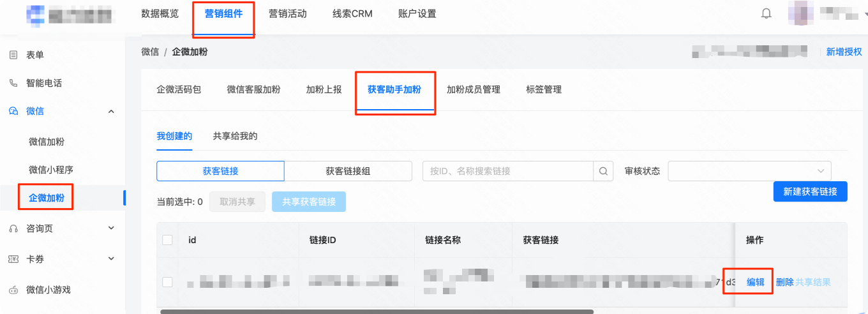Image resolution: width=868 pixels, height=314 pixels.
Task: Open 企微加粉 in the sidebar
Action: tap(47, 198)
